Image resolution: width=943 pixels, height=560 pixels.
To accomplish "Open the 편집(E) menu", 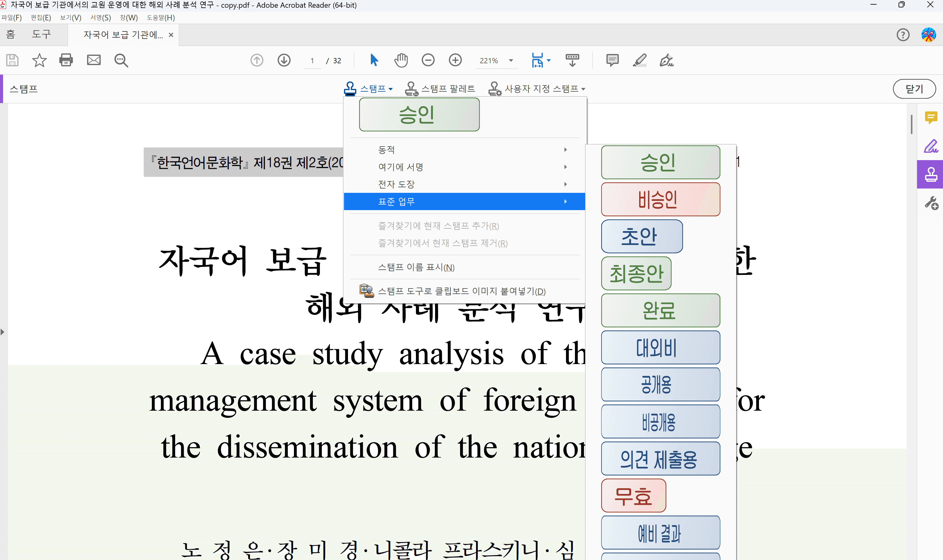I will coord(41,18).
